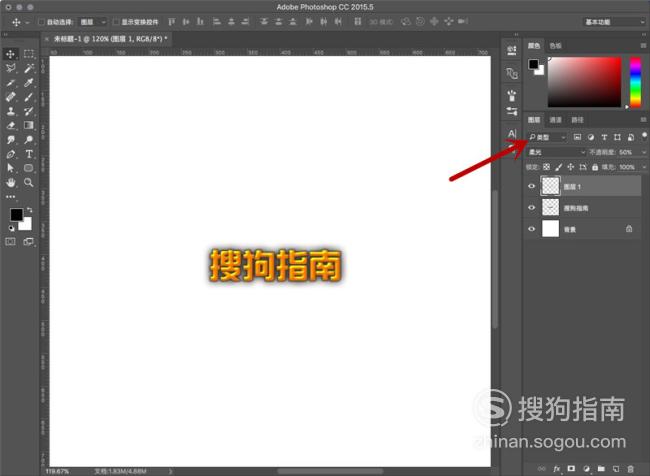Toggle layer filtering switch on/off
Screen dimensions: 650x476
pos(644,136)
